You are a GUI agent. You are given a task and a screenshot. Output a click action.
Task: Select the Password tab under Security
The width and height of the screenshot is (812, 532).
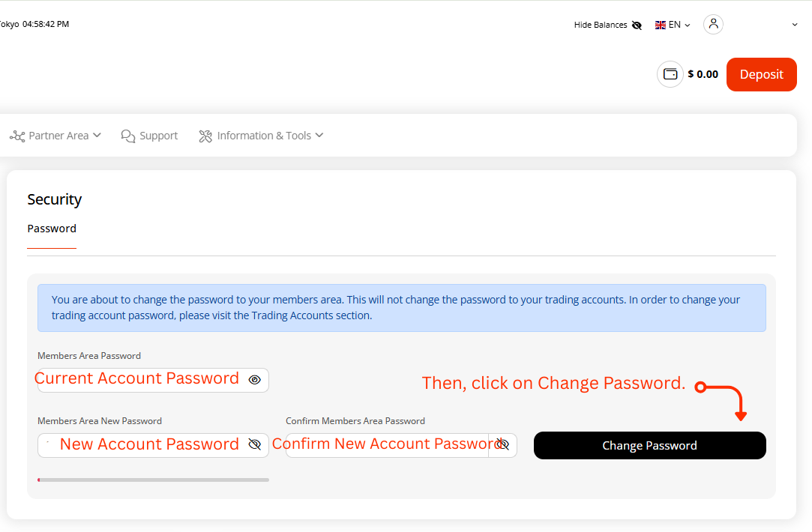pos(52,229)
